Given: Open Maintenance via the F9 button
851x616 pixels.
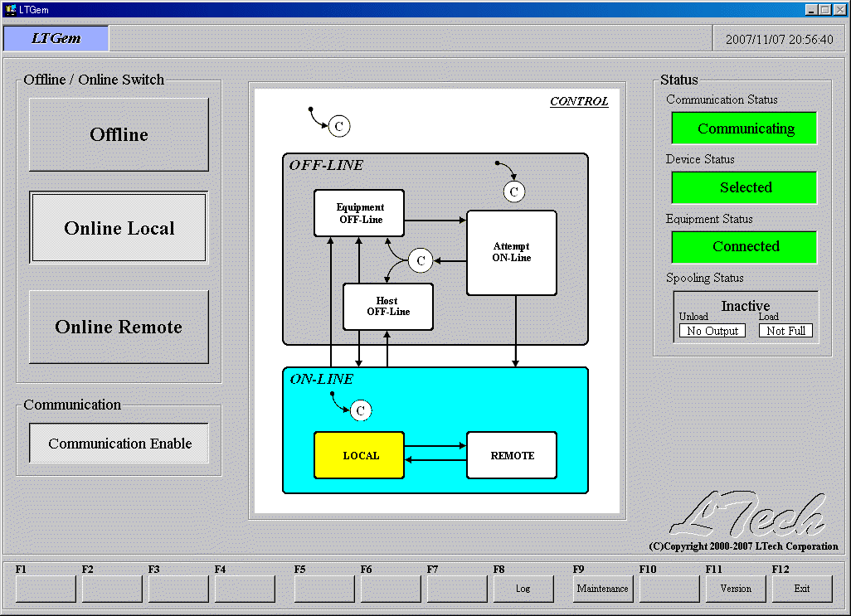Looking at the screenshot, I should tap(602, 589).
